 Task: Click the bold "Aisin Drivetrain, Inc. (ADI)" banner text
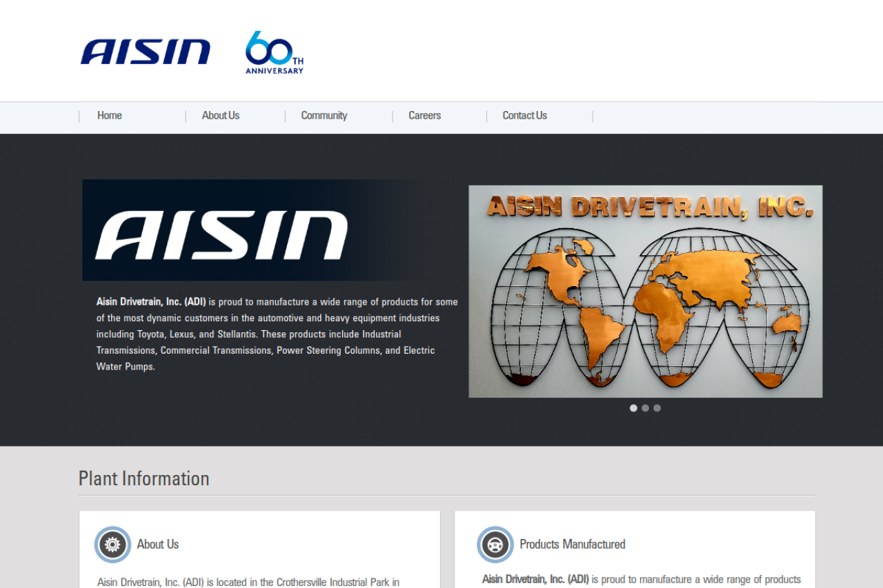[x=151, y=302]
